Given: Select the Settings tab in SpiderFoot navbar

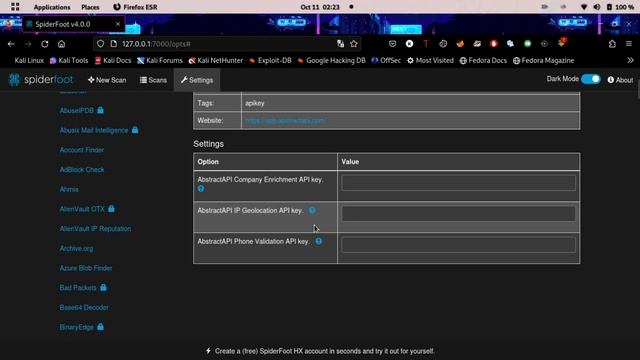Looking at the screenshot, I should 197,80.
